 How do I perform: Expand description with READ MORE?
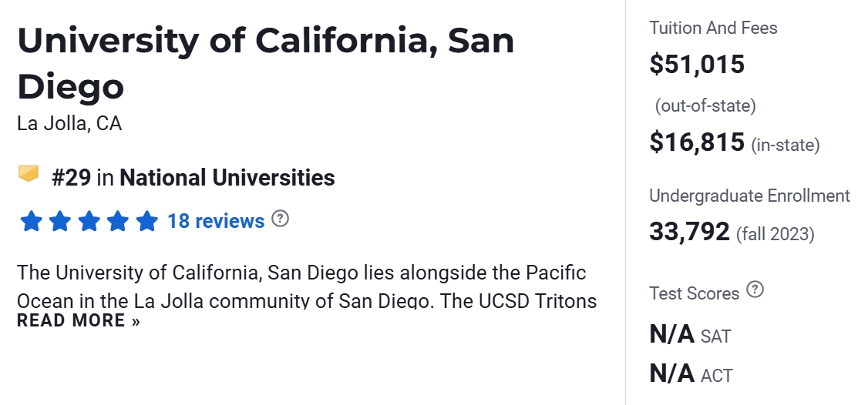click(x=79, y=320)
